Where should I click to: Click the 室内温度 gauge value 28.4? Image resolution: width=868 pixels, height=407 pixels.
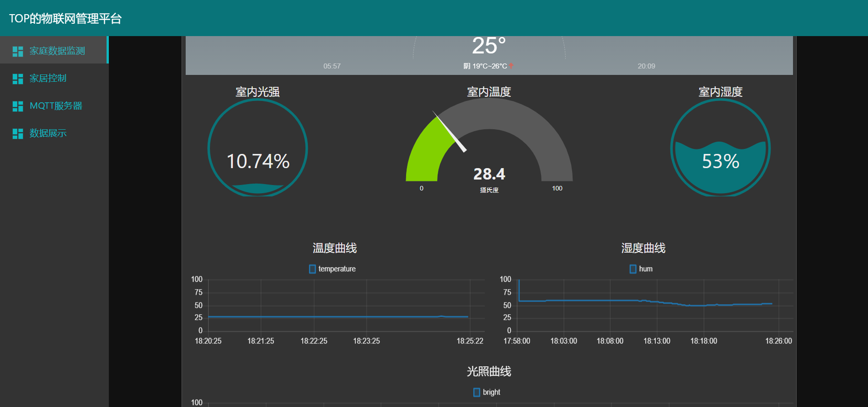point(489,174)
